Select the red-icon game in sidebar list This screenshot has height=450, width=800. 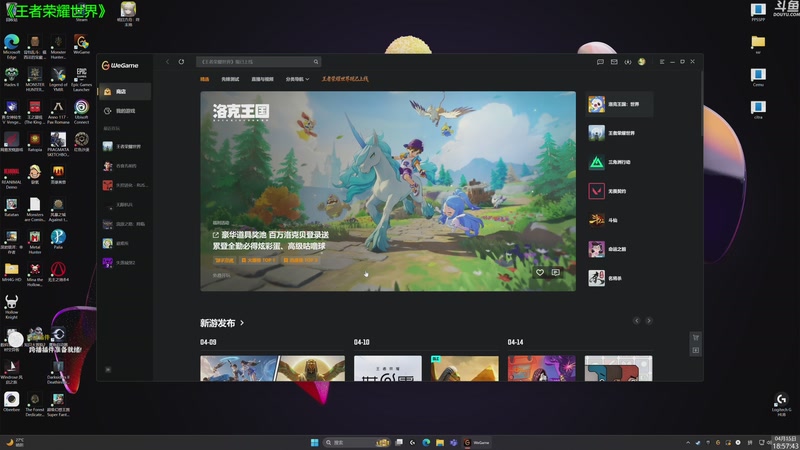125,185
